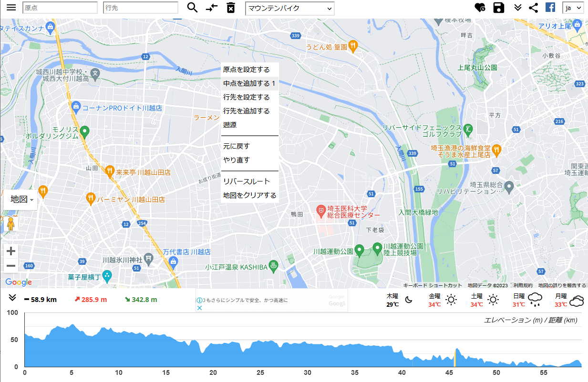Choose リバースルート from context menu
The width and height of the screenshot is (588, 382).
click(247, 181)
